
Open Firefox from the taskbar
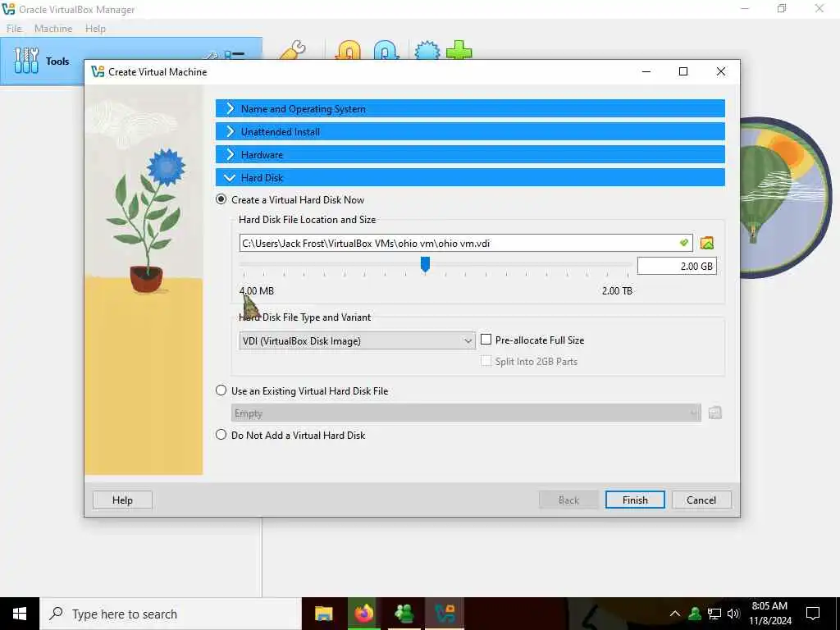363,614
